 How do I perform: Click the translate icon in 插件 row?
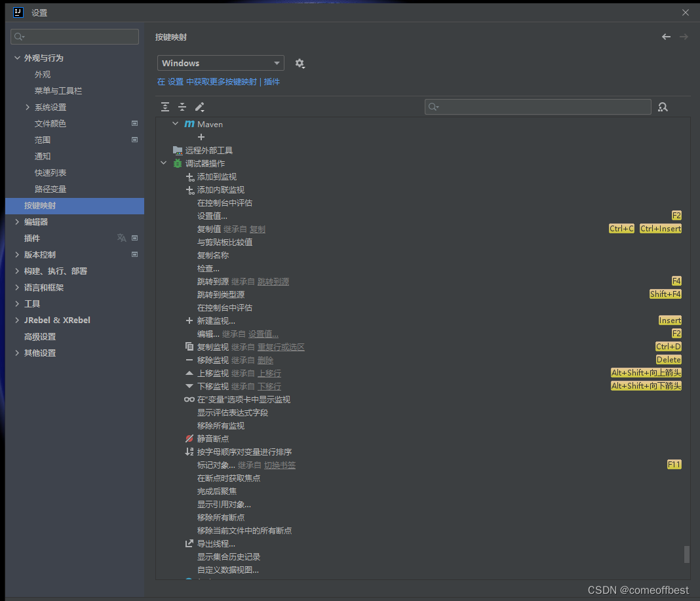tap(121, 238)
